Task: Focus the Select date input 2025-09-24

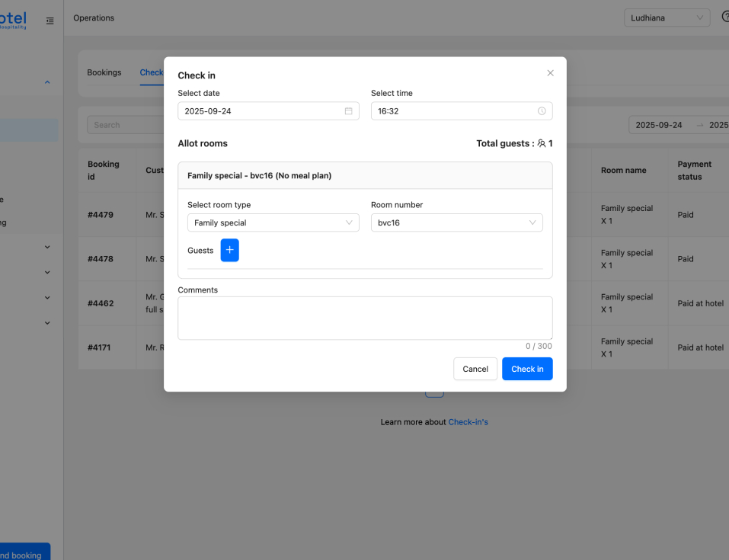Action: pos(268,111)
